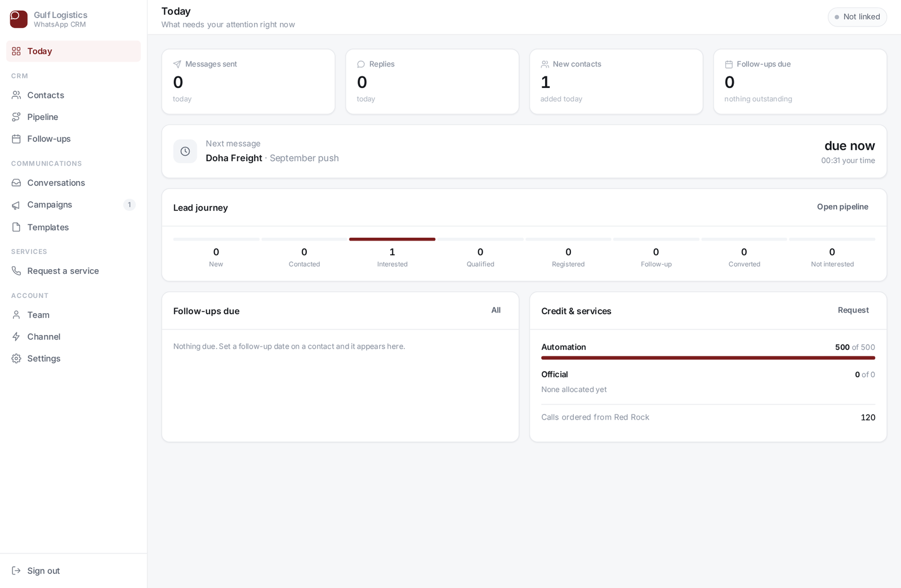Click All in Follow-ups due panel

(496, 310)
